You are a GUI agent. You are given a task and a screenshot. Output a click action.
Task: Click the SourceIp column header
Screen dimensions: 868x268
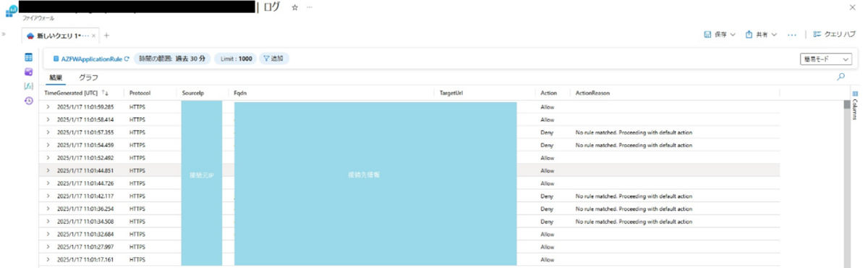(x=192, y=93)
